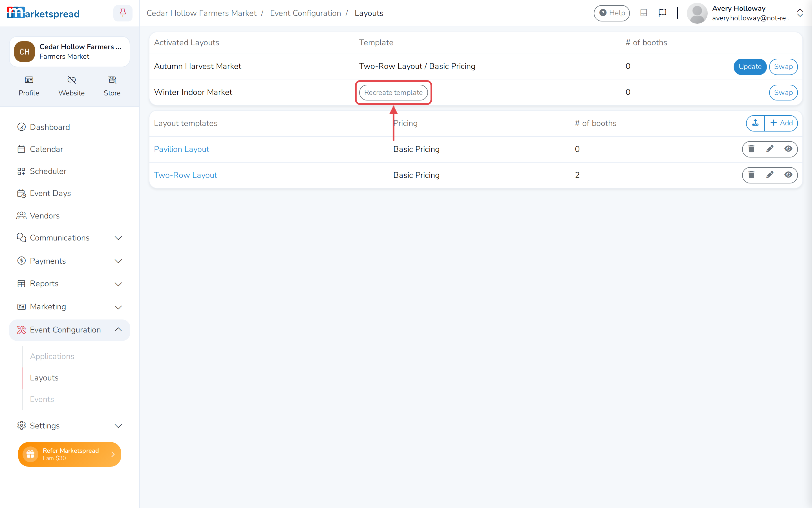Edit the Two-Row Layout with pencil icon

click(x=770, y=175)
